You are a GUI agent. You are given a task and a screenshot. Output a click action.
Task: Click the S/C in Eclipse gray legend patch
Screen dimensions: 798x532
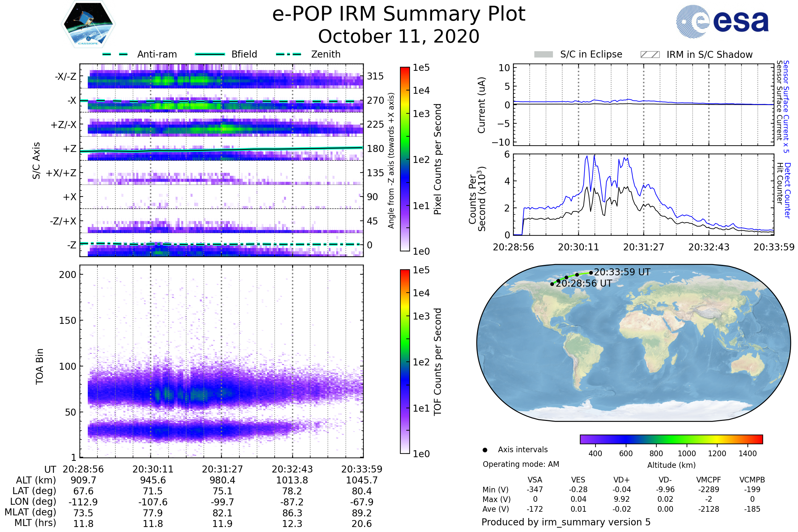[x=543, y=55]
